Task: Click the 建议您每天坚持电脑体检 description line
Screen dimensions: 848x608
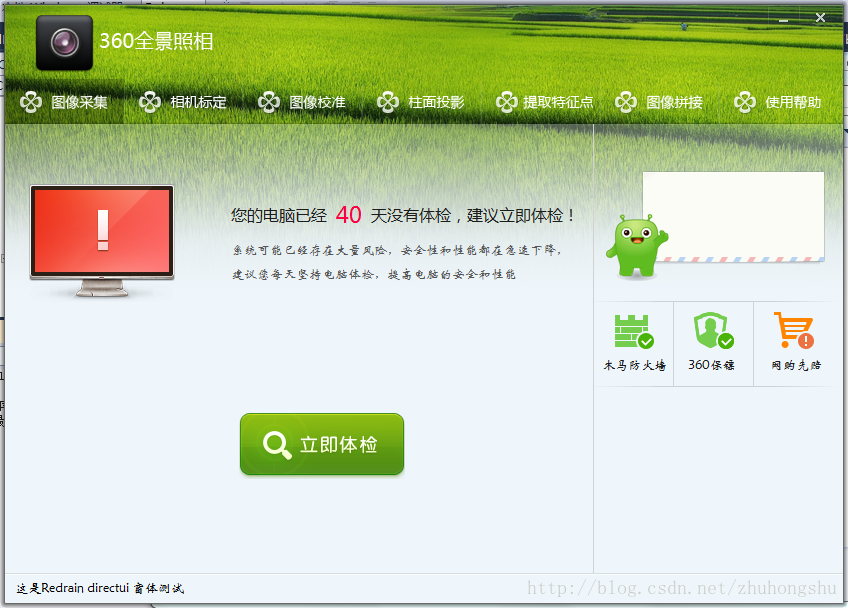Action: point(374,274)
